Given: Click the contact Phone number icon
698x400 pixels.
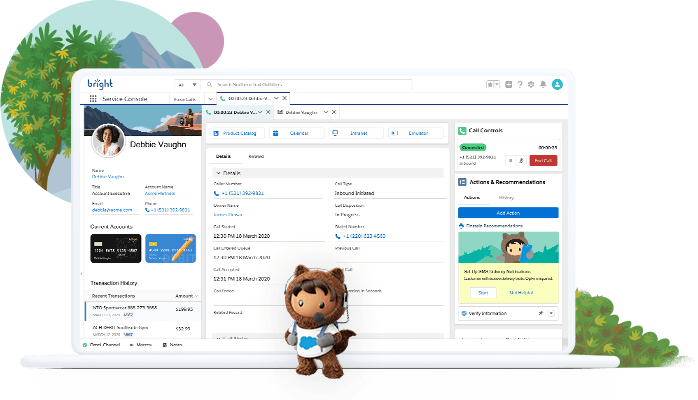Looking at the screenshot, I should (147, 210).
